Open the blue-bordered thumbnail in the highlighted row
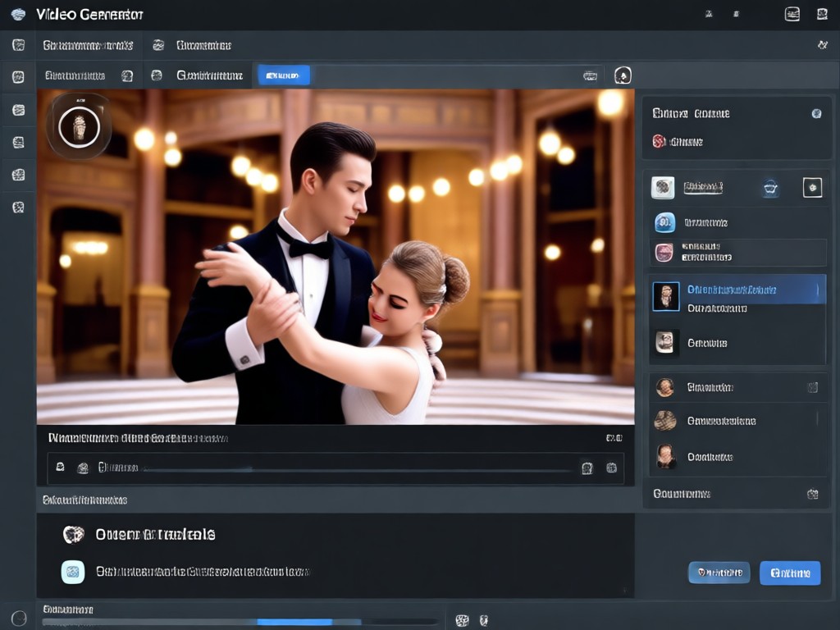 coord(666,296)
